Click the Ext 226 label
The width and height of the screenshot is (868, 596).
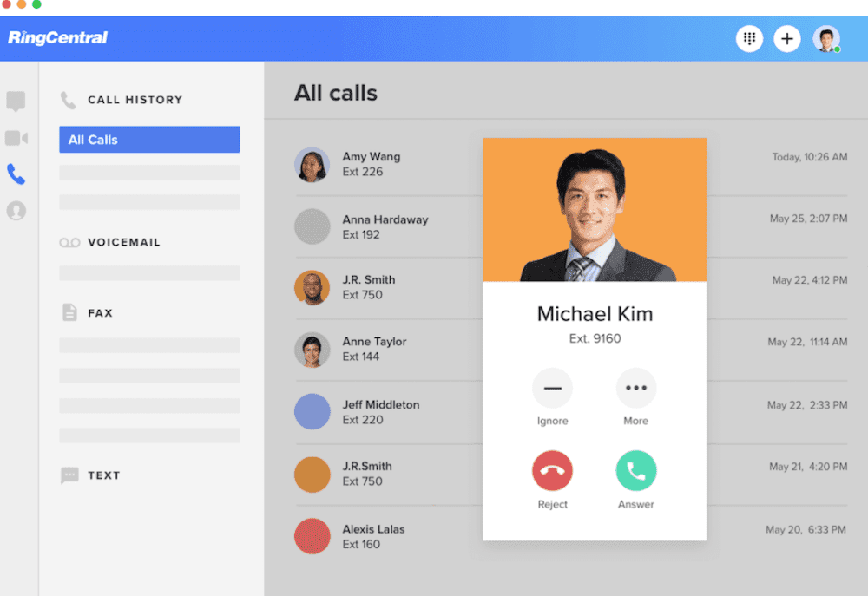click(x=363, y=172)
